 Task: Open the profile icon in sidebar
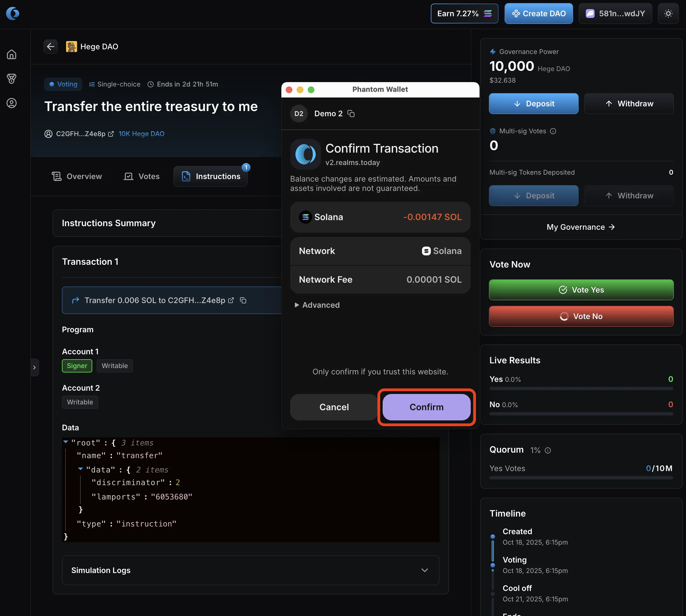pyautogui.click(x=12, y=103)
